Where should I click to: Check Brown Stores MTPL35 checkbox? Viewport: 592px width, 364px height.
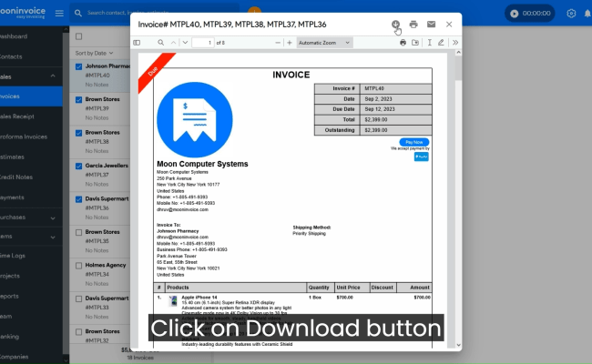coord(78,232)
